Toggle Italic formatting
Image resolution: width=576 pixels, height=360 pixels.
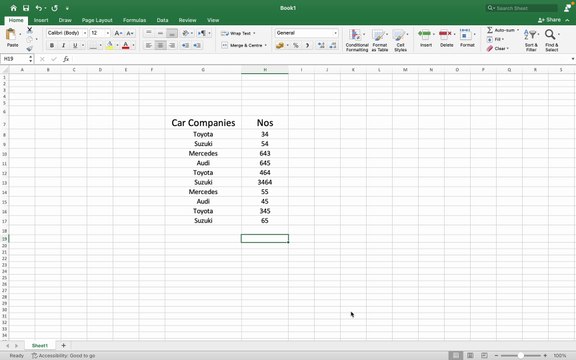[63, 45]
